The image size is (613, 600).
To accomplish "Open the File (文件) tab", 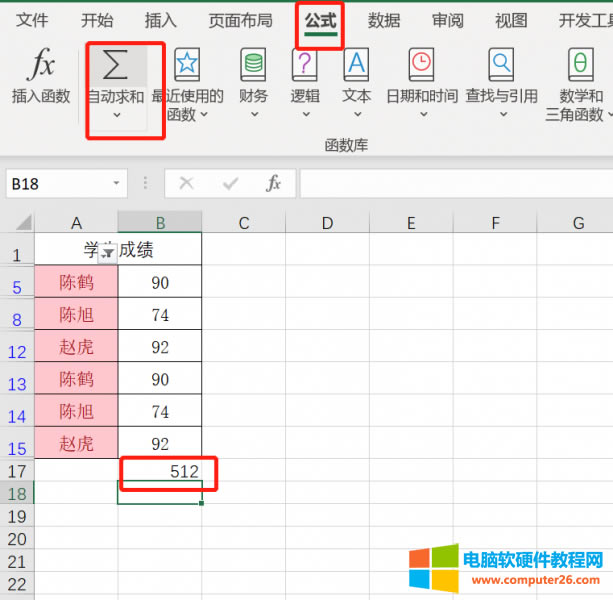I will click(32, 20).
